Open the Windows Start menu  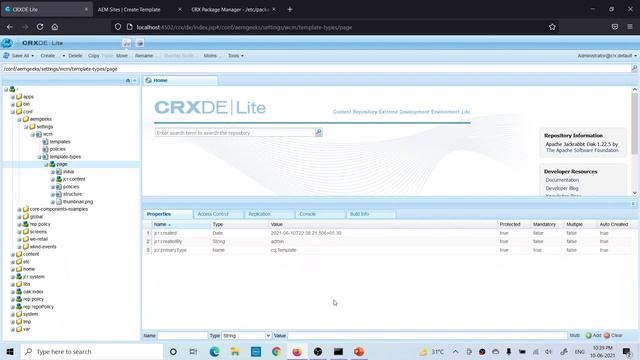click(x=10, y=351)
